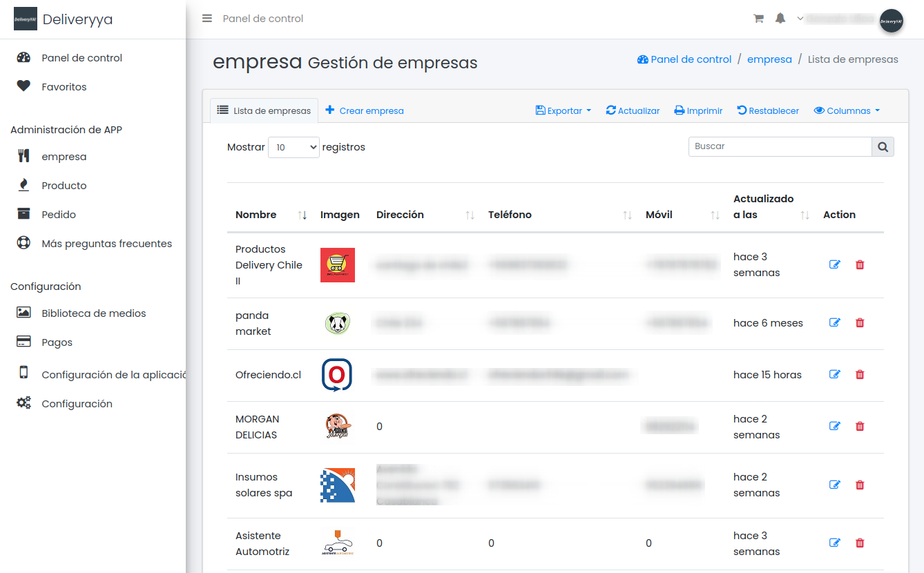Screen dimensions: 924x573
Task: Switch to the Crear empresa tab
Action: pyautogui.click(x=365, y=110)
